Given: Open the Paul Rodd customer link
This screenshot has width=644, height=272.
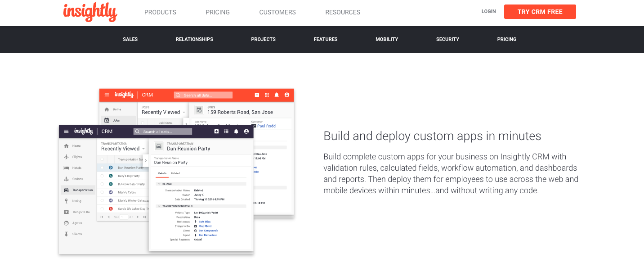Looking at the screenshot, I should 266,126.
